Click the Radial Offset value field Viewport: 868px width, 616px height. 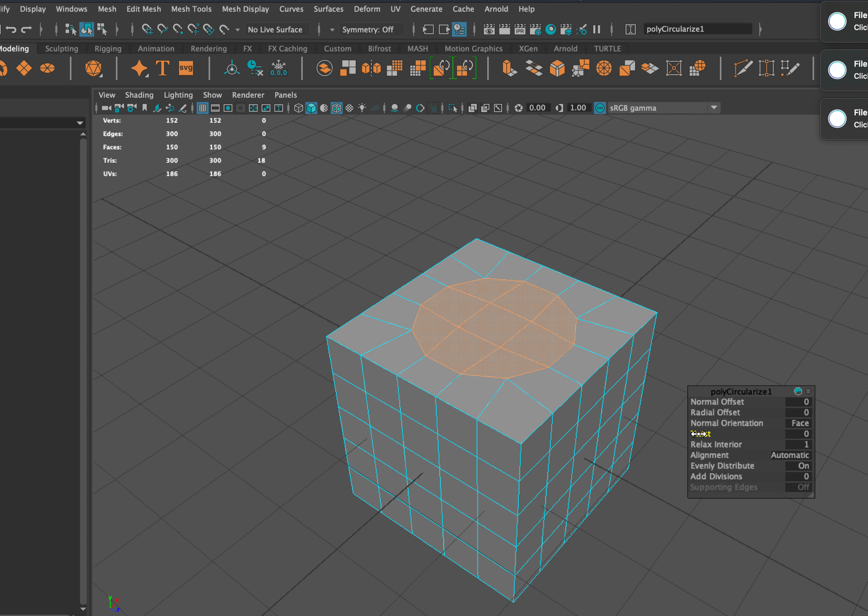tap(798, 412)
